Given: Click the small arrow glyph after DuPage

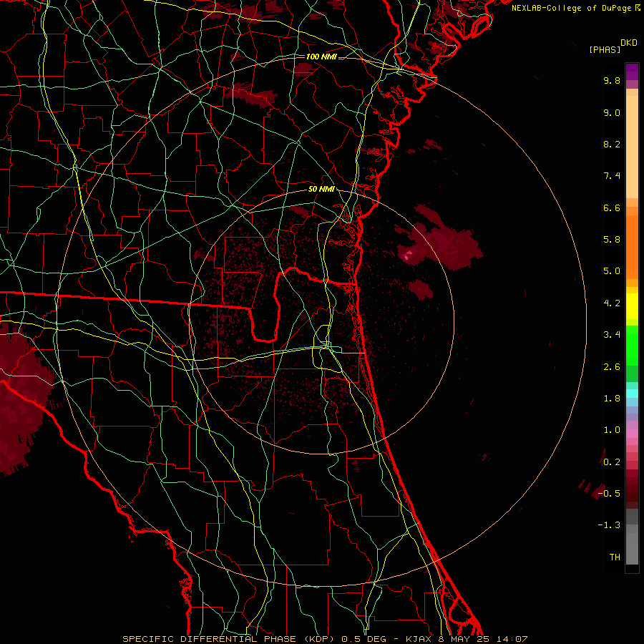Looking at the screenshot, I should pyautogui.click(x=637, y=8).
